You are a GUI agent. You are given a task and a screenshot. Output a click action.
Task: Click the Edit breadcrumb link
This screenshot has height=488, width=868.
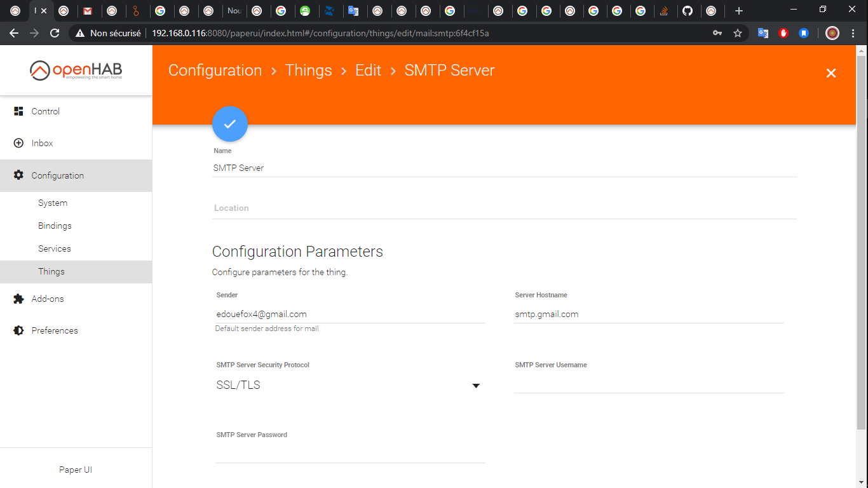368,71
